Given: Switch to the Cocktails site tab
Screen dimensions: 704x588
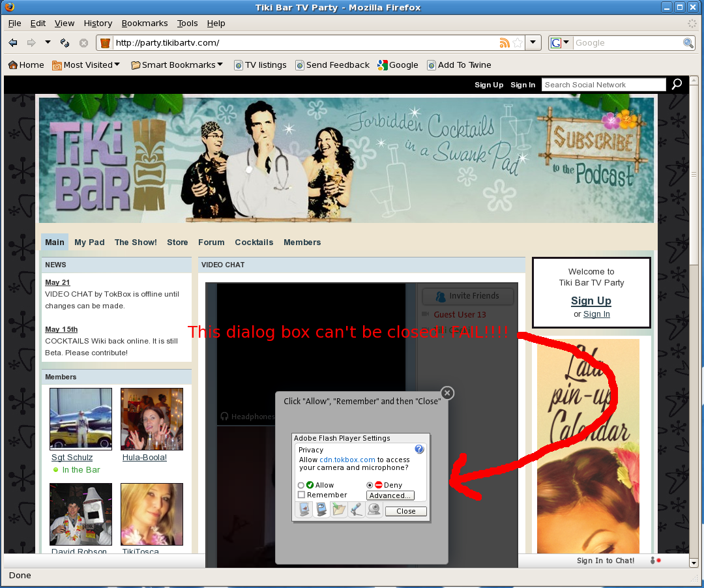Looking at the screenshot, I should coord(254,242).
